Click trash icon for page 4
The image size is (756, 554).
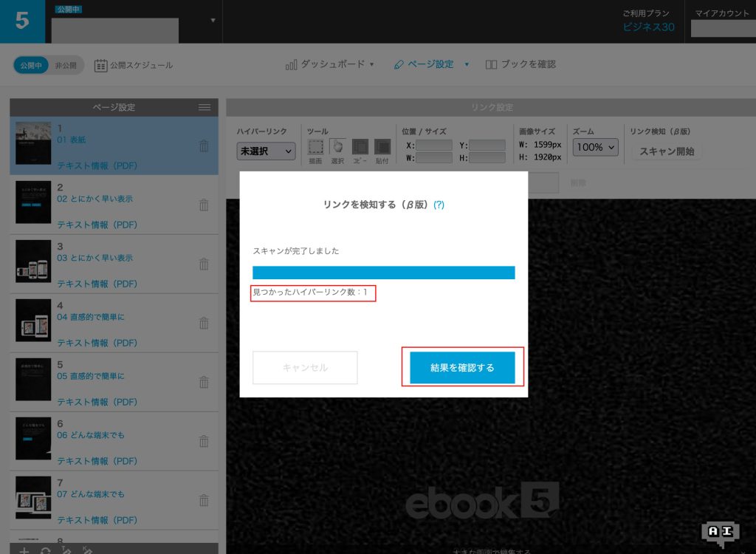click(x=204, y=323)
